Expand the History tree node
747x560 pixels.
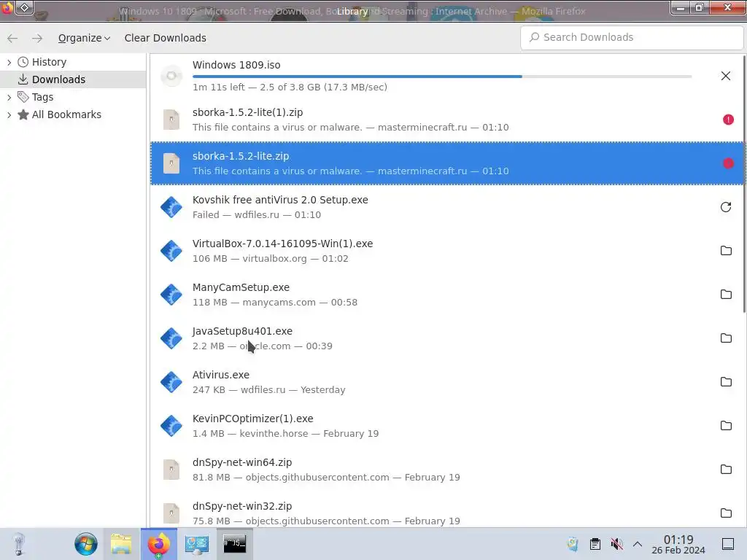pyautogui.click(x=9, y=63)
